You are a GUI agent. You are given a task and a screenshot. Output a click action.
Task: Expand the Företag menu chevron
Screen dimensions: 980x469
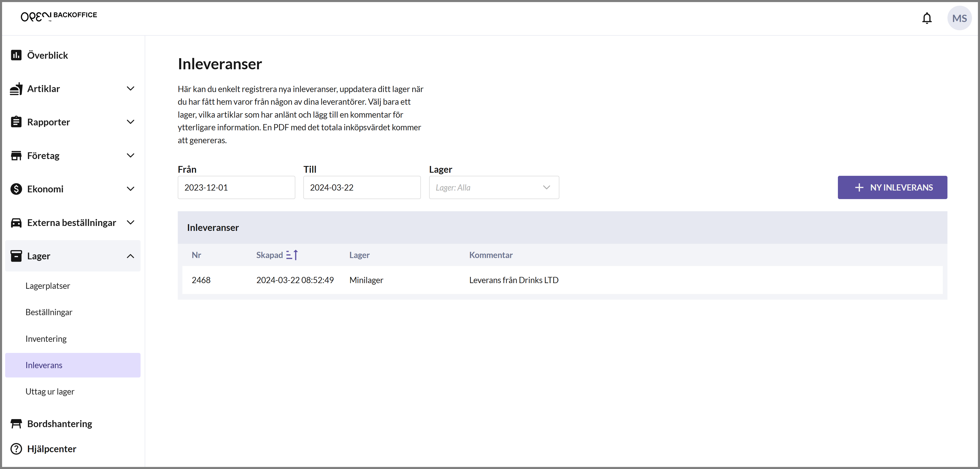pos(130,155)
